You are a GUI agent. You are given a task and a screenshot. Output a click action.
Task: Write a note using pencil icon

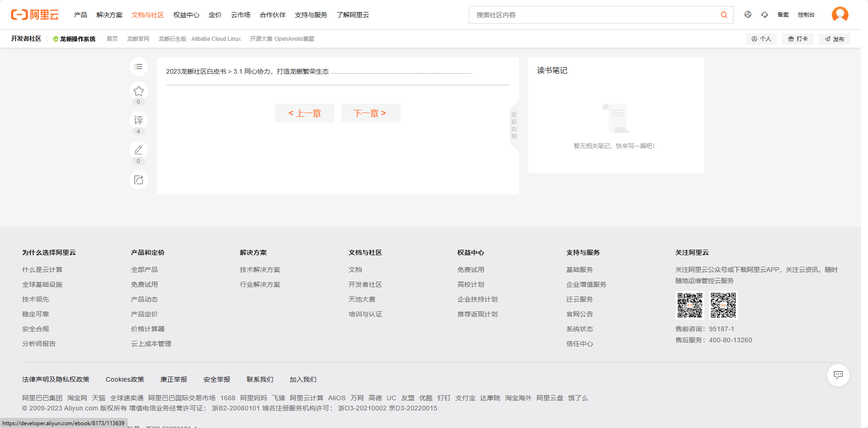[139, 150]
